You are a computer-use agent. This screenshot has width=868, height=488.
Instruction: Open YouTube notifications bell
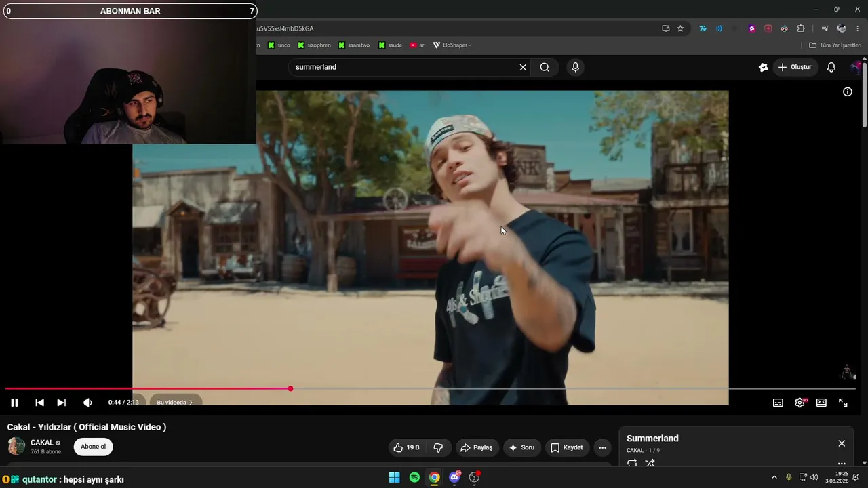click(831, 67)
